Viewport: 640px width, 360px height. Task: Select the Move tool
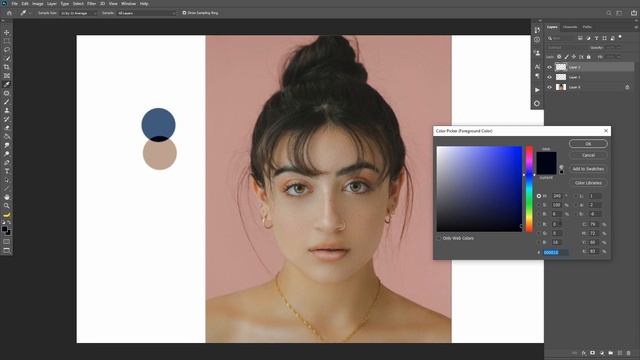tap(7, 32)
